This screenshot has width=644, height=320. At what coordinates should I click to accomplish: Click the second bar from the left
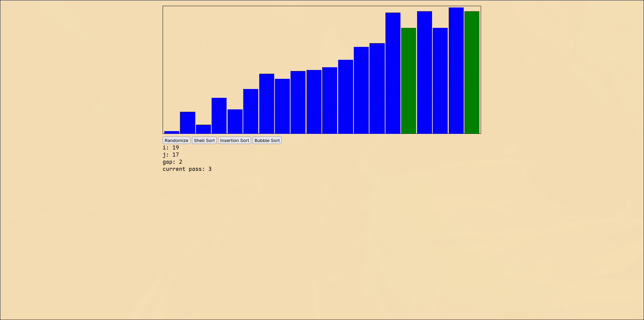[187, 122]
